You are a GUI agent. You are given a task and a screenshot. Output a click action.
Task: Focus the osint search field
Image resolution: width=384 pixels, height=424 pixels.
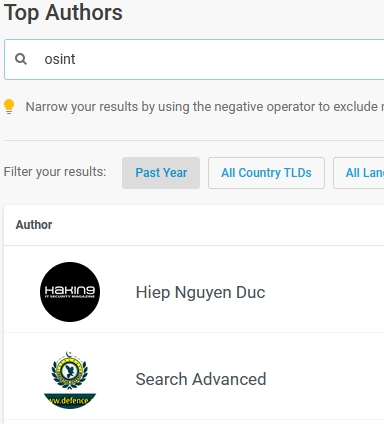click(x=194, y=59)
